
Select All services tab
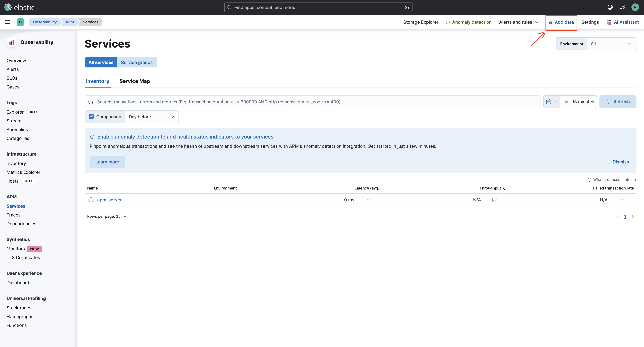click(101, 62)
